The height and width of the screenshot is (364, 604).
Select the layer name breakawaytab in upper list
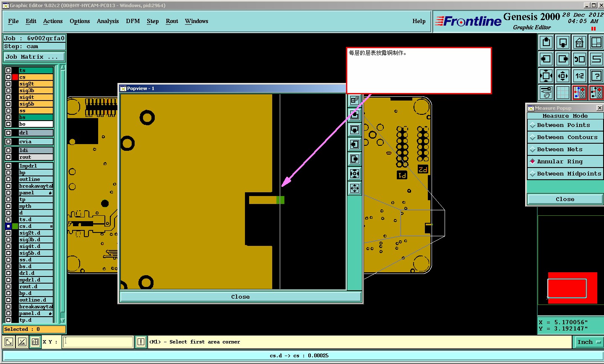click(x=36, y=186)
